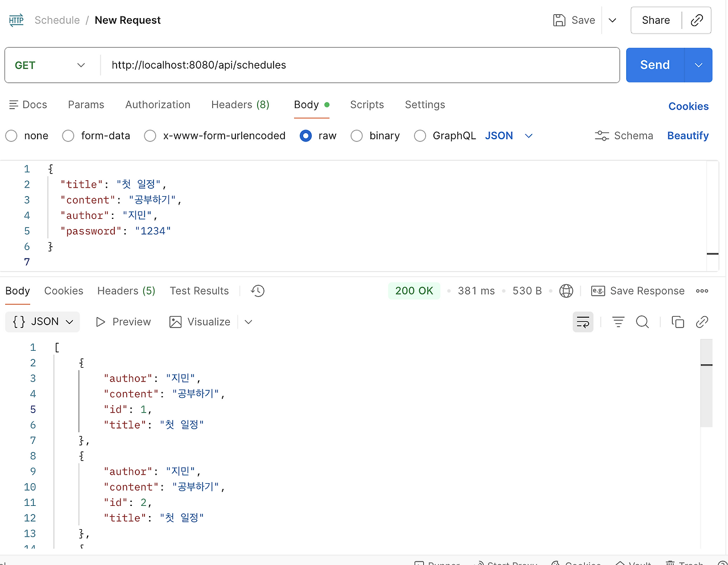This screenshot has width=728, height=565.
Task: Click the Save floppy disk icon
Action: tap(559, 20)
